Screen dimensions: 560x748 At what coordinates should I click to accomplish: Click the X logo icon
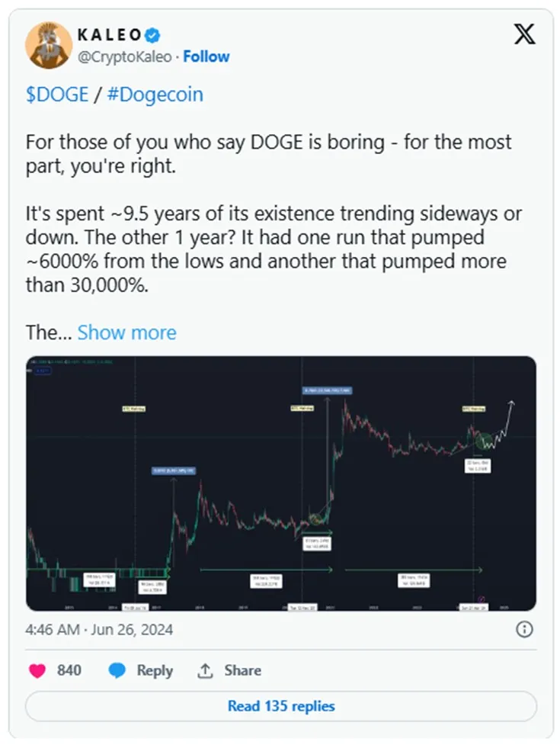coord(524,34)
